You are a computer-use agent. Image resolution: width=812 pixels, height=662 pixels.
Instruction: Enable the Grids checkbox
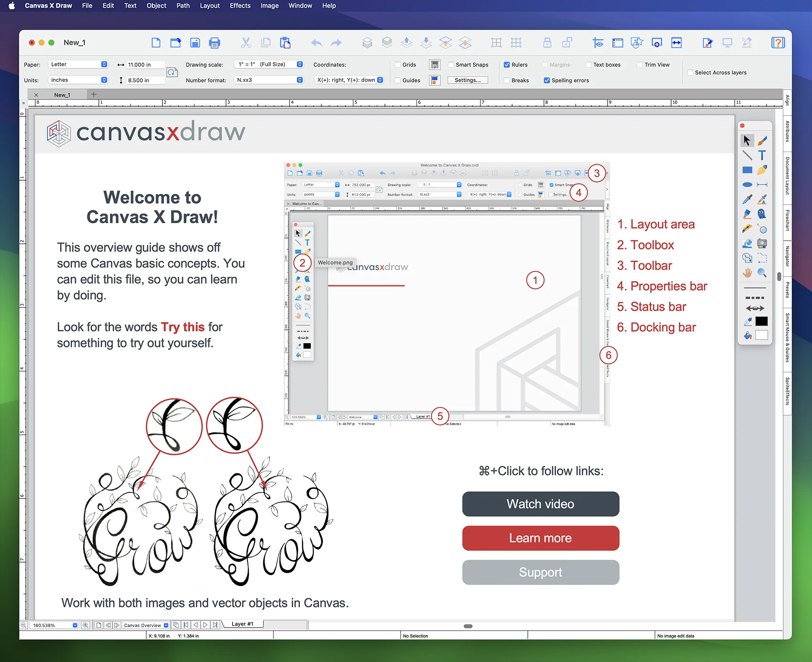397,65
